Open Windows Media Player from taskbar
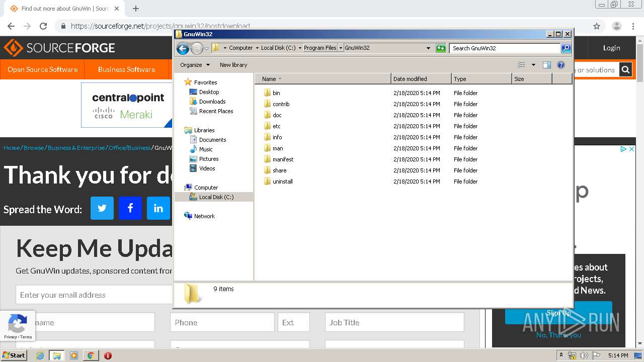The width and height of the screenshot is (644, 362). [x=74, y=355]
